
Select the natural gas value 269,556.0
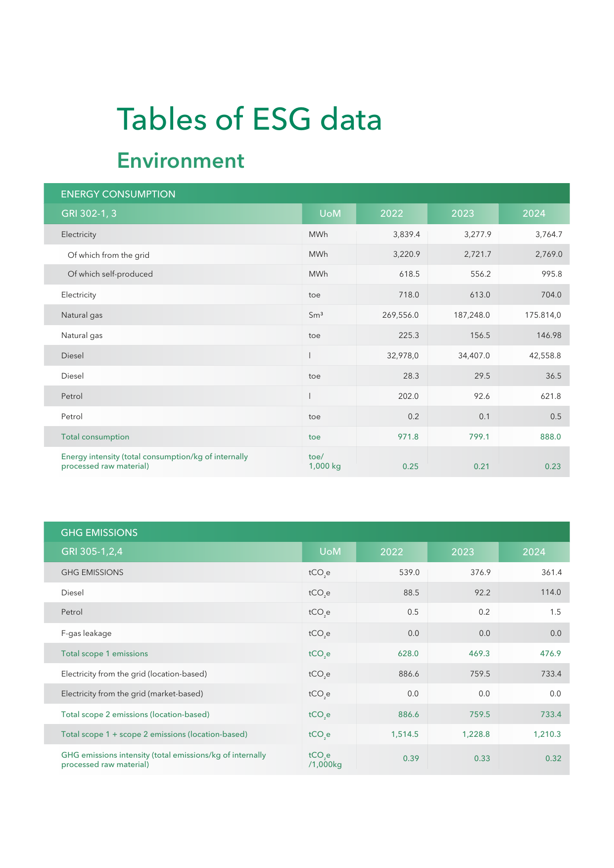[x=400, y=315]
